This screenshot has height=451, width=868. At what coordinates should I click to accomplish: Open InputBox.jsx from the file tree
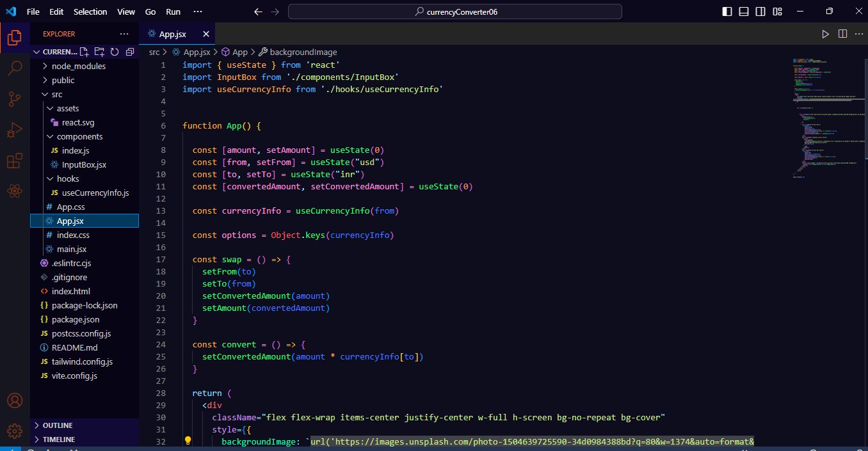click(x=84, y=164)
